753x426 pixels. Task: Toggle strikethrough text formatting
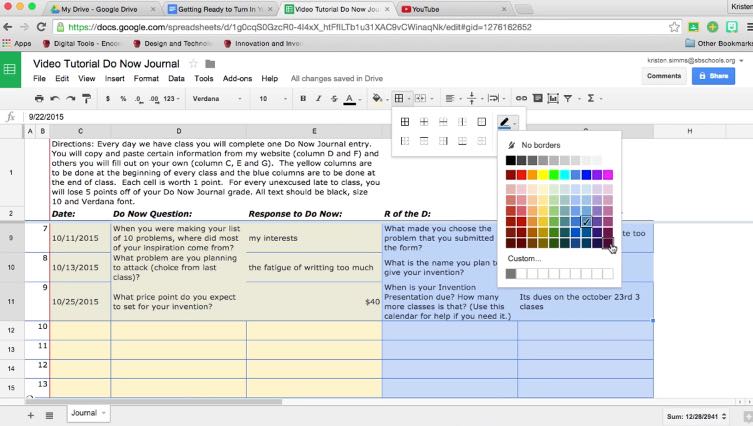click(x=332, y=99)
